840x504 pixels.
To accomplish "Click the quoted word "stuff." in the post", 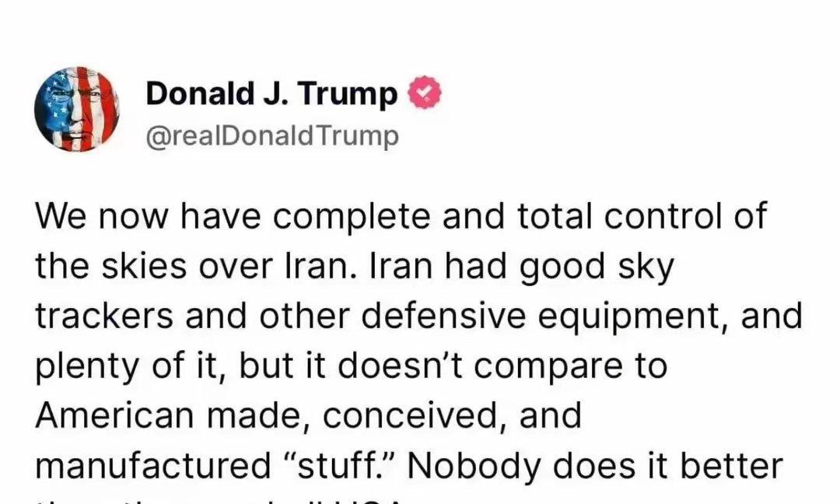I will (x=344, y=465).
